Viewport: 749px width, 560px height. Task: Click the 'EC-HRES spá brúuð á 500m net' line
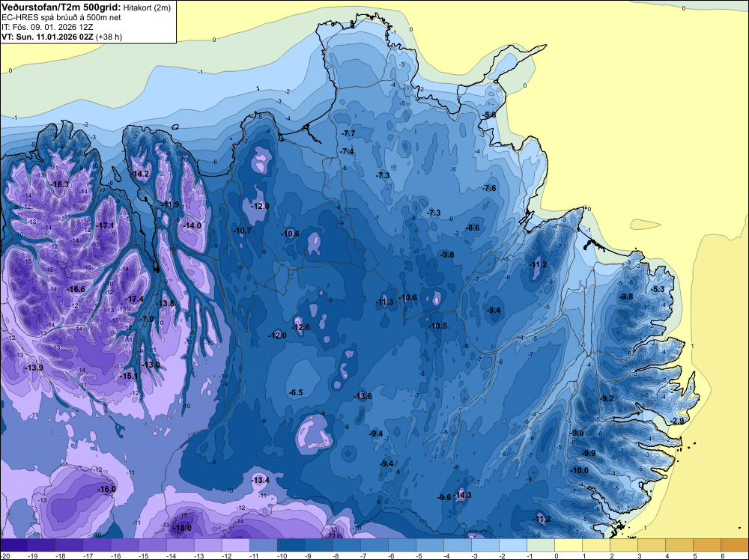[x=61, y=17]
